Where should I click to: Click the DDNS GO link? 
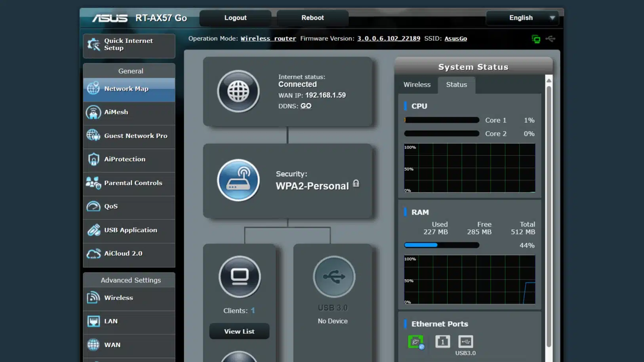[x=306, y=106]
